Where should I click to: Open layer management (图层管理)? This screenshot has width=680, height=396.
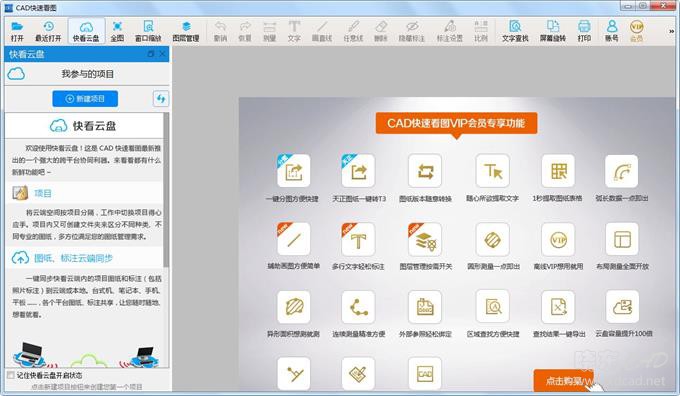[186, 31]
